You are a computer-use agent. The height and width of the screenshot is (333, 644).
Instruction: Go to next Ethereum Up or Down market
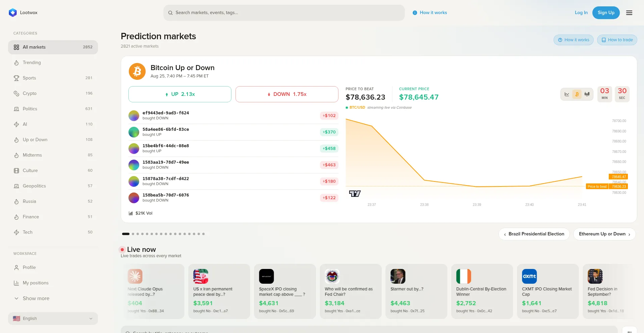click(x=605, y=234)
